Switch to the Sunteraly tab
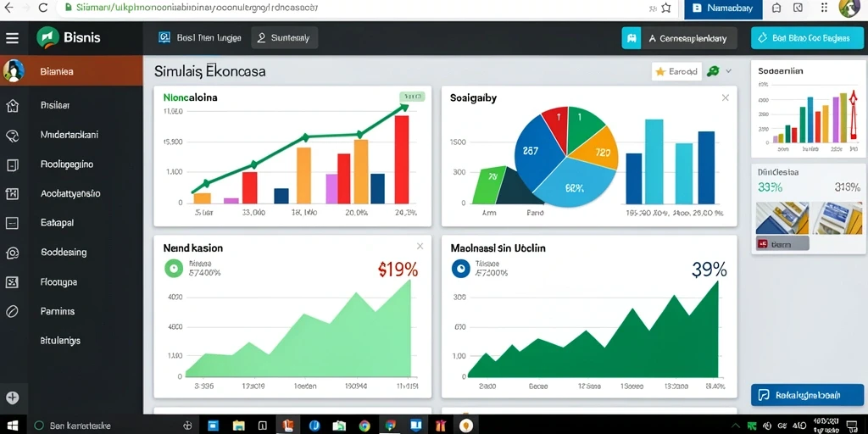Image resolution: width=868 pixels, height=434 pixels. point(285,37)
